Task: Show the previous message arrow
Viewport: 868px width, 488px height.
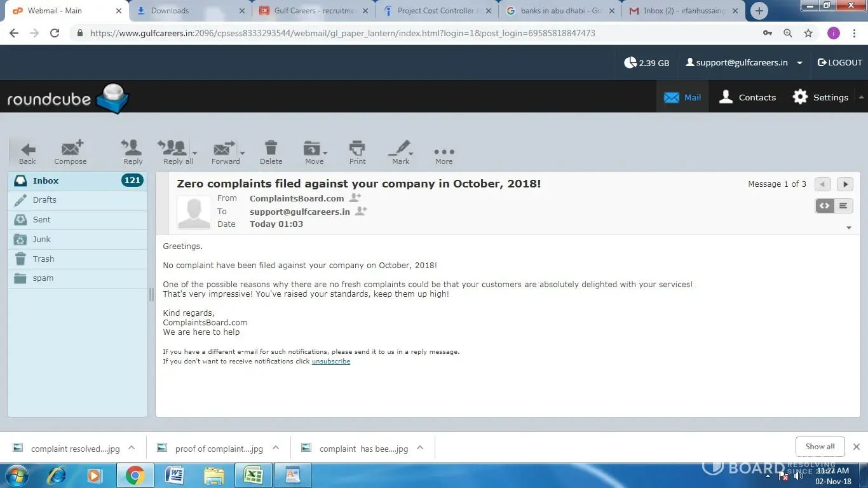Action: click(x=823, y=184)
